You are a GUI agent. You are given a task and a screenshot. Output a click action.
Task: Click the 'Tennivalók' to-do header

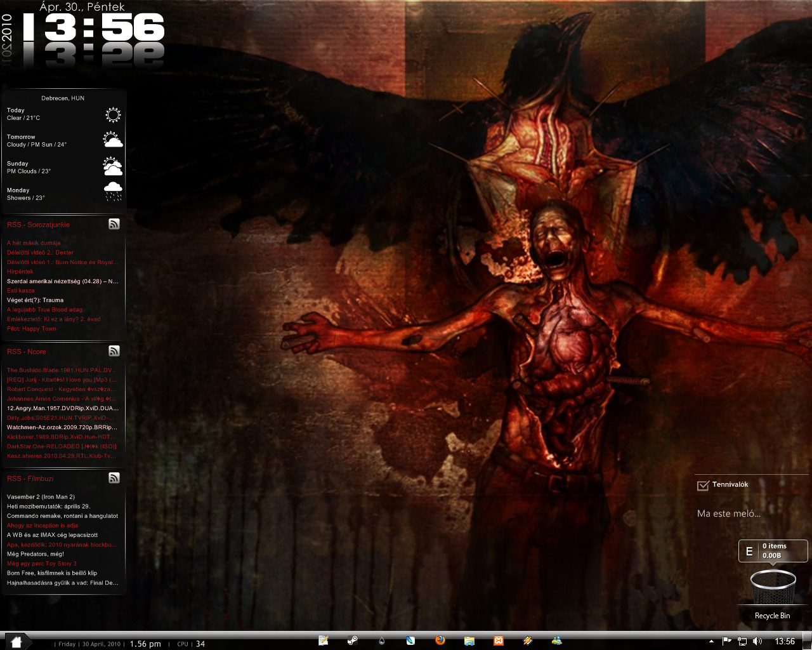click(x=730, y=484)
